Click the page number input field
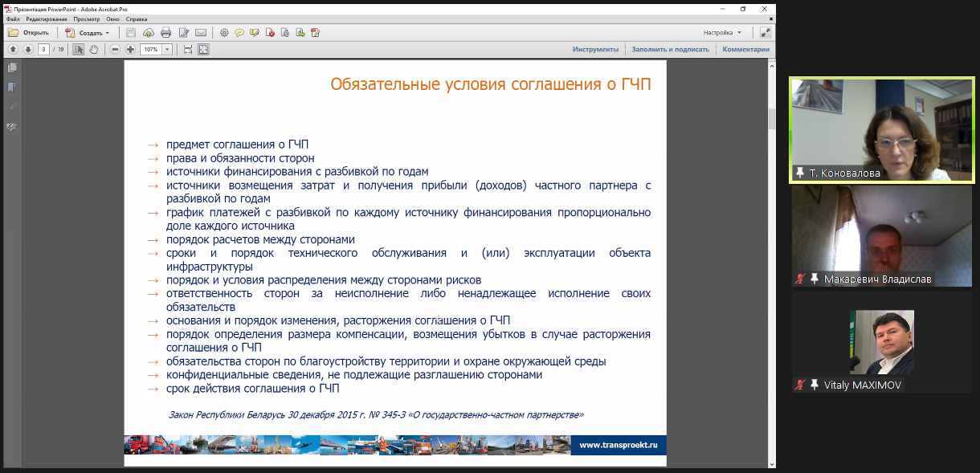The height and width of the screenshot is (473, 980). point(43,50)
